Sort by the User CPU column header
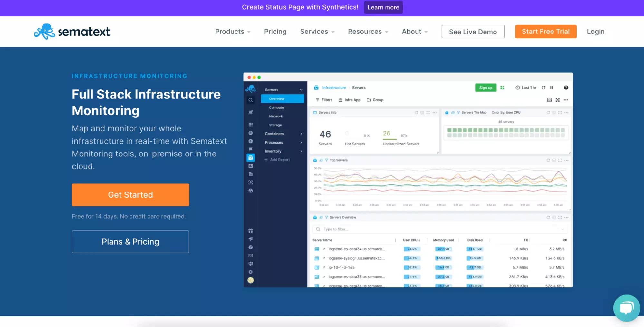The width and height of the screenshot is (644, 327). [x=411, y=240]
